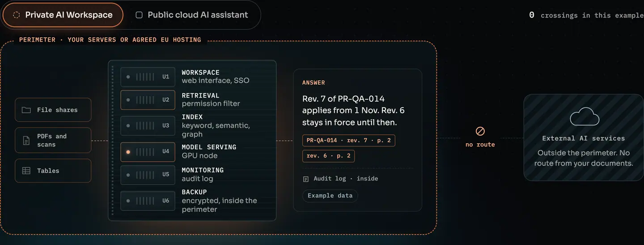Click the MODEL SERVING GPU node label
Image resolution: width=644 pixels, height=245 pixels.
pyautogui.click(x=209, y=151)
